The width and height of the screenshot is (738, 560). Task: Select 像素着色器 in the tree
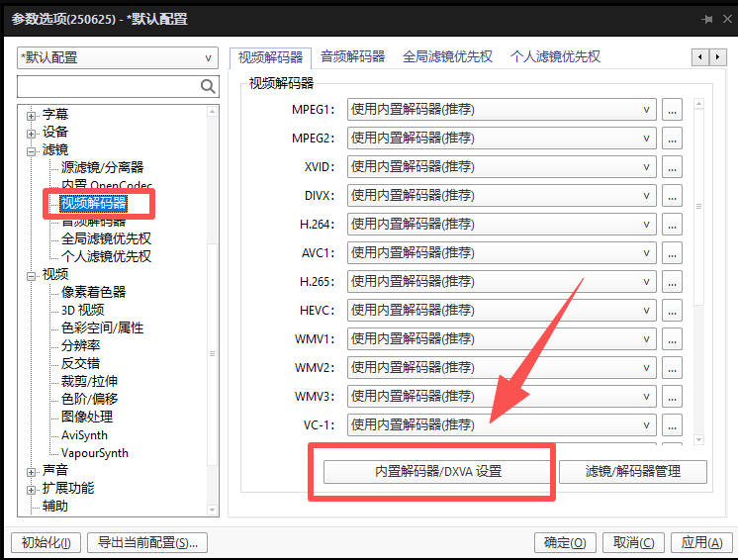pyautogui.click(x=93, y=292)
